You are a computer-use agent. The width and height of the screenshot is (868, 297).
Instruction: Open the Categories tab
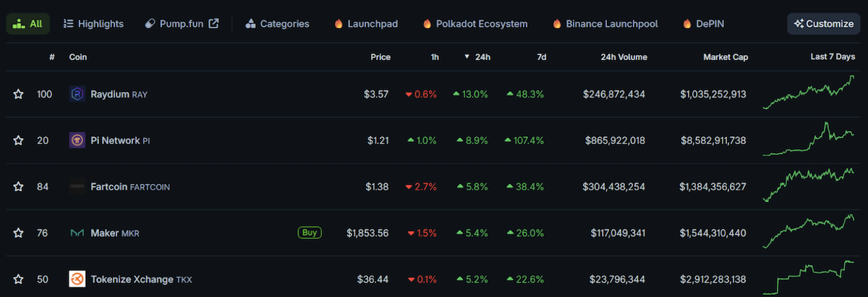click(x=278, y=24)
